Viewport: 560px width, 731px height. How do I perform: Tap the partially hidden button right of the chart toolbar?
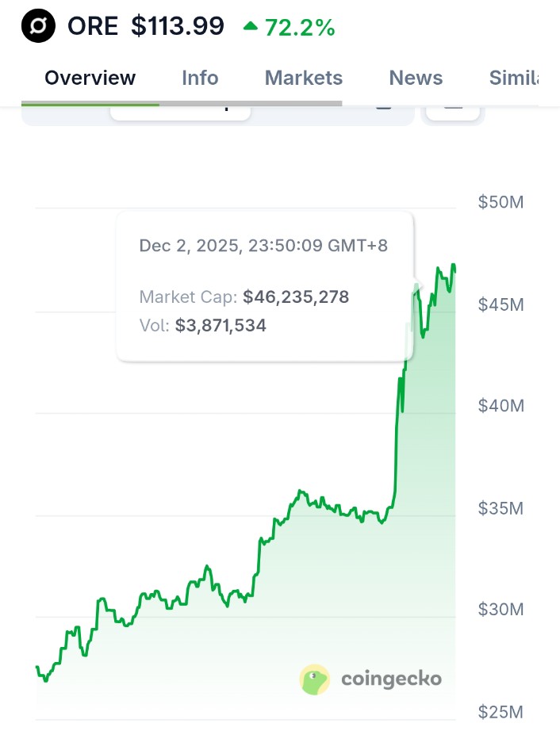(454, 109)
